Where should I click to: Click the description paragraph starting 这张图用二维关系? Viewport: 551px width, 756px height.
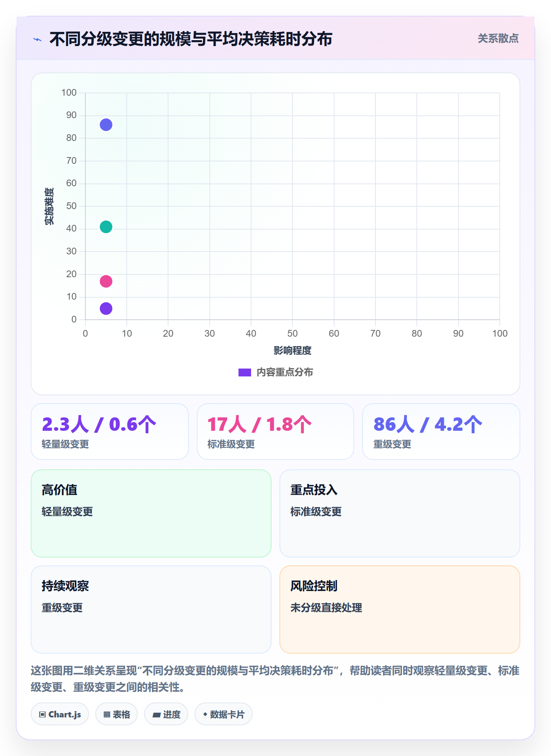tap(275, 679)
